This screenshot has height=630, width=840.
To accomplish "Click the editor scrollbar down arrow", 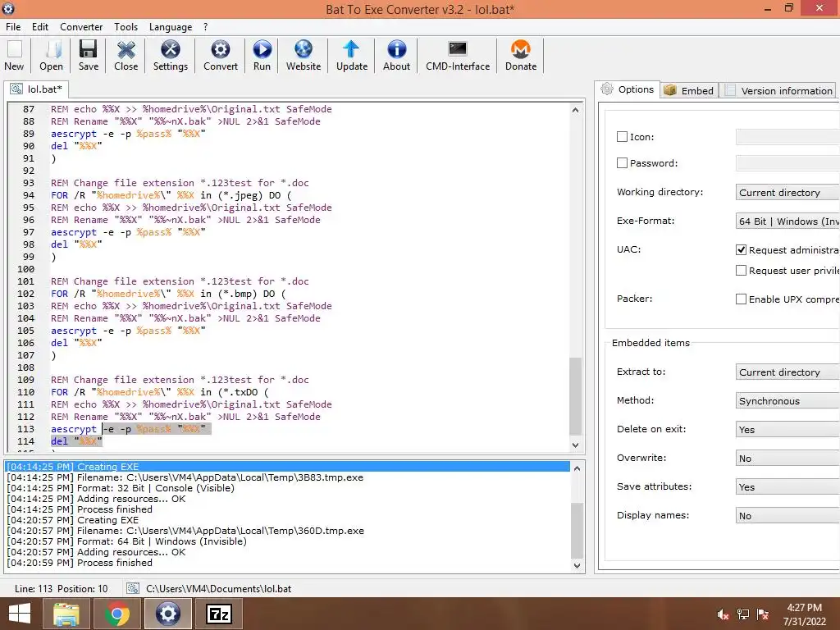I will pyautogui.click(x=575, y=445).
